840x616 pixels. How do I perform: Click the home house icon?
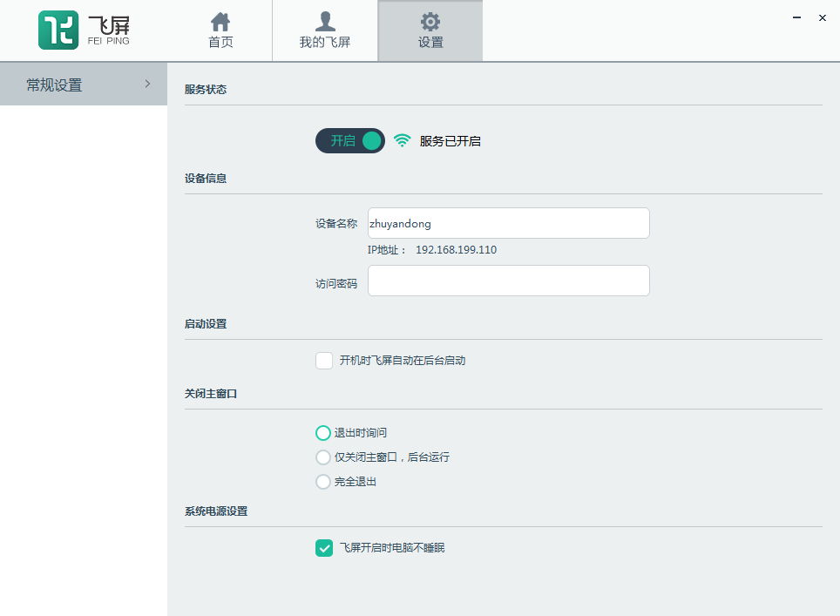pos(220,22)
